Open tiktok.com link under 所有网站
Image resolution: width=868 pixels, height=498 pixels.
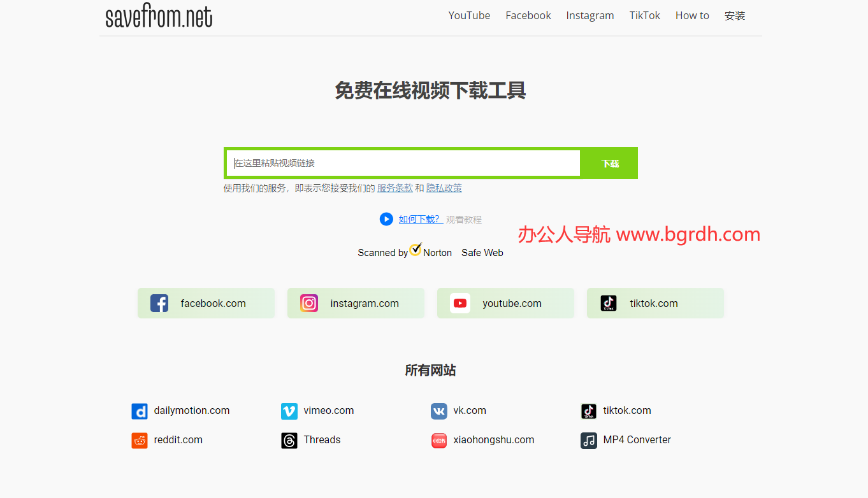627,411
